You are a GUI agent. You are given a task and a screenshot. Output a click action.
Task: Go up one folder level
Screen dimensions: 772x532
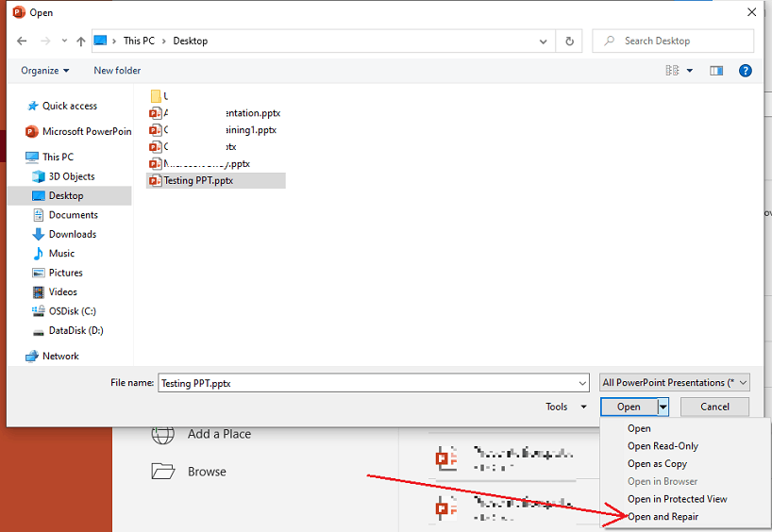point(81,42)
